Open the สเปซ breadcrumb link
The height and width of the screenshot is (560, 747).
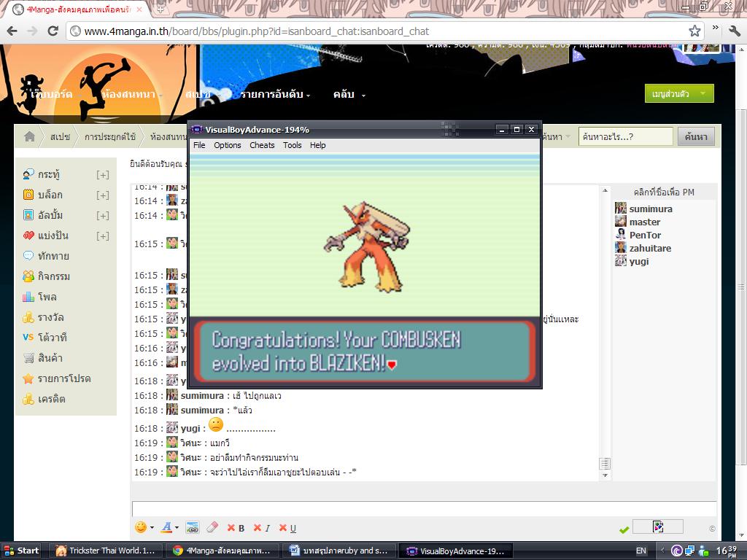coord(60,136)
